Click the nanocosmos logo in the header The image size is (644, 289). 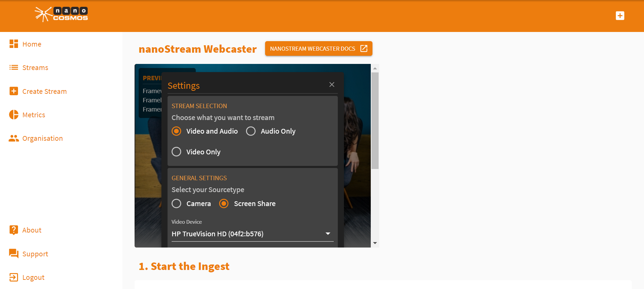point(61,14)
